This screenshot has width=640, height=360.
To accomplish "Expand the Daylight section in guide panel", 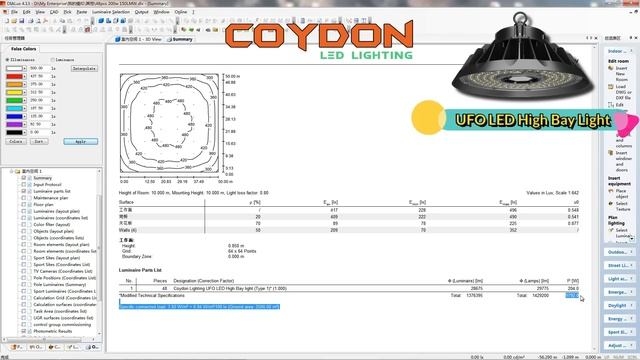I will [x=619, y=306].
